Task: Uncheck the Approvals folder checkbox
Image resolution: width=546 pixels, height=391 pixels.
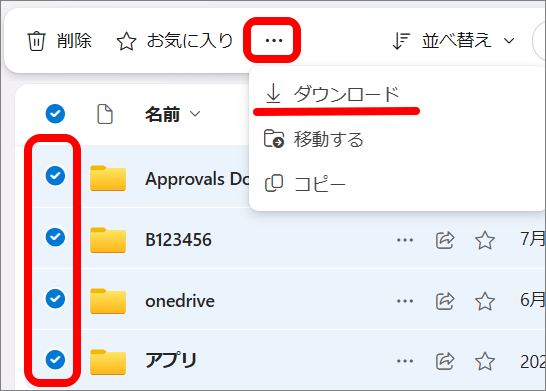Action: point(55,175)
